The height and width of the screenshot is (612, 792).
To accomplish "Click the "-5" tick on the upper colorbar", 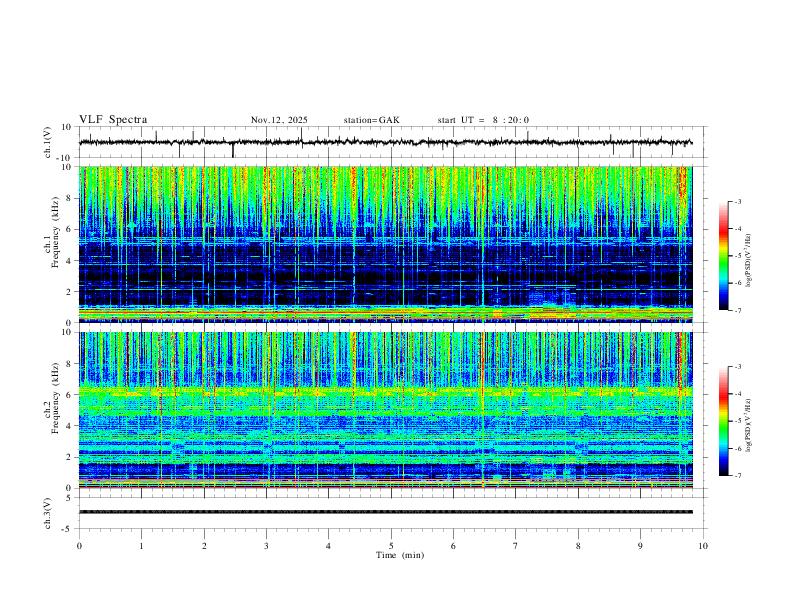I will pyautogui.click(x=737, y=256).
